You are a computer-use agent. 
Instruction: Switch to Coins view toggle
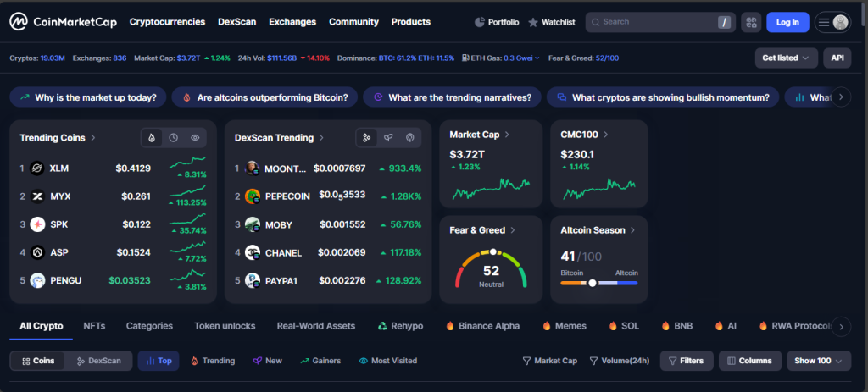tap(38, 361)
